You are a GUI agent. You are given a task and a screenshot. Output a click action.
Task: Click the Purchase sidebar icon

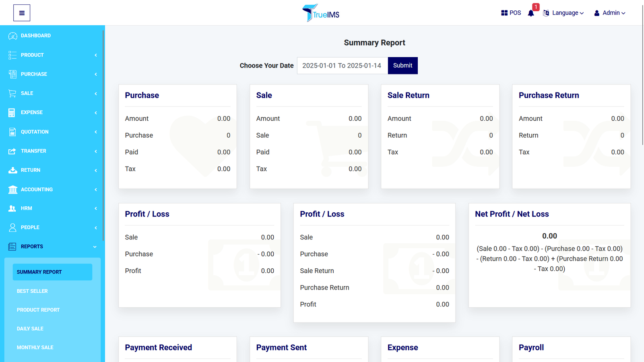tap(12, 74)
